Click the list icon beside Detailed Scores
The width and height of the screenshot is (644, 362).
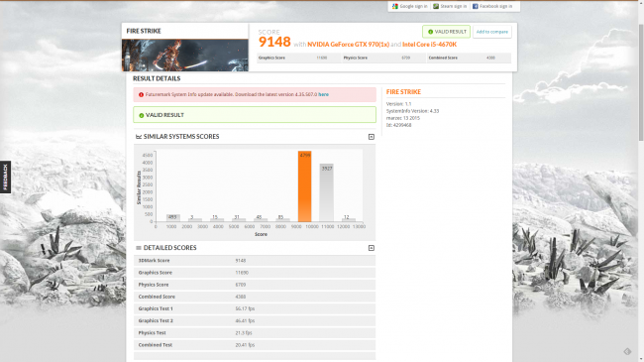click(x=139, y=248)
